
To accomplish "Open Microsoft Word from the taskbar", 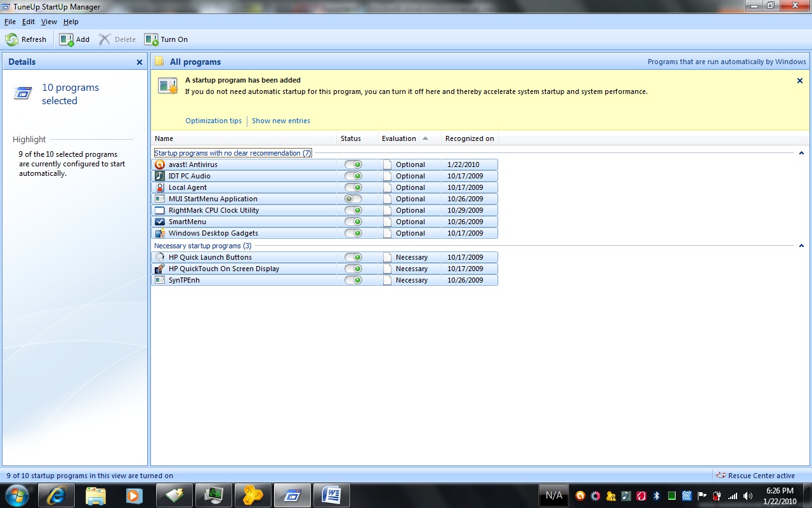I will (331, 495).
